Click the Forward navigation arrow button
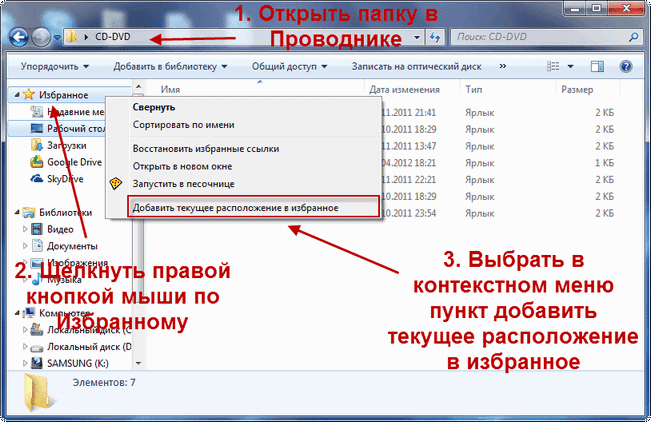651x422 pixels. pyautogui.click(x=41, y=38)
